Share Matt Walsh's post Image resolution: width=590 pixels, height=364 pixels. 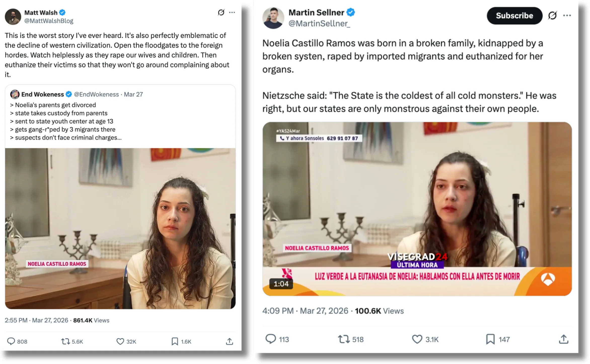click(x=229, y=341)
